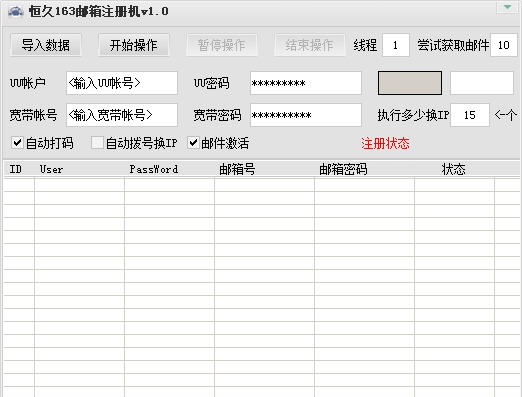Click the 暂停操作 button
522x397 pixels.
(221, 45)
